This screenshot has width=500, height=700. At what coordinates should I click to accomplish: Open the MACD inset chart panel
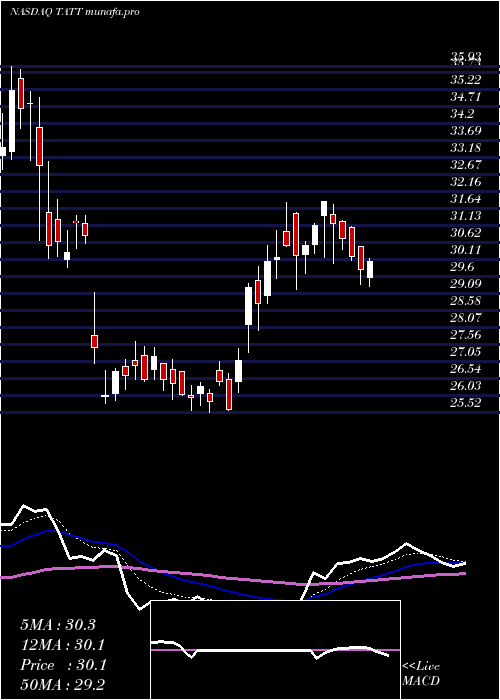(275, 650)
